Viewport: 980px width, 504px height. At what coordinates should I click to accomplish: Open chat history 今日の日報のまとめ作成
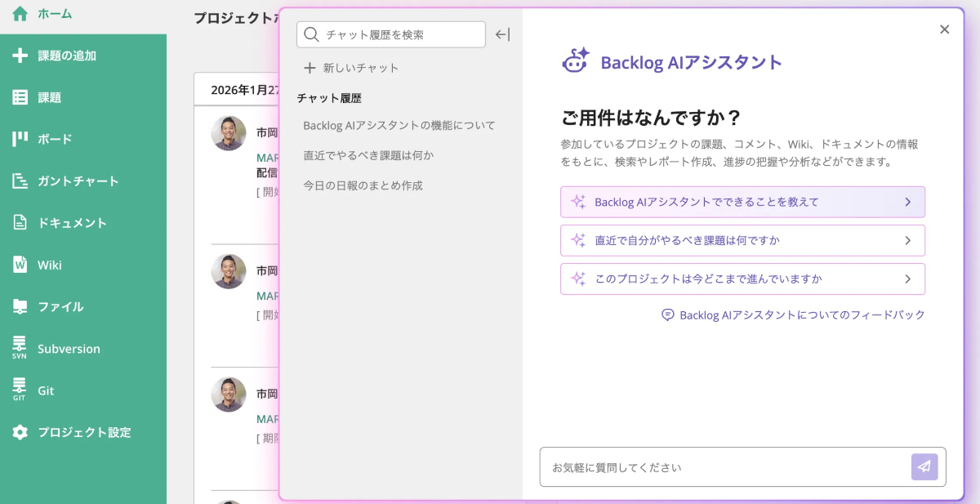tap(363, 185)
